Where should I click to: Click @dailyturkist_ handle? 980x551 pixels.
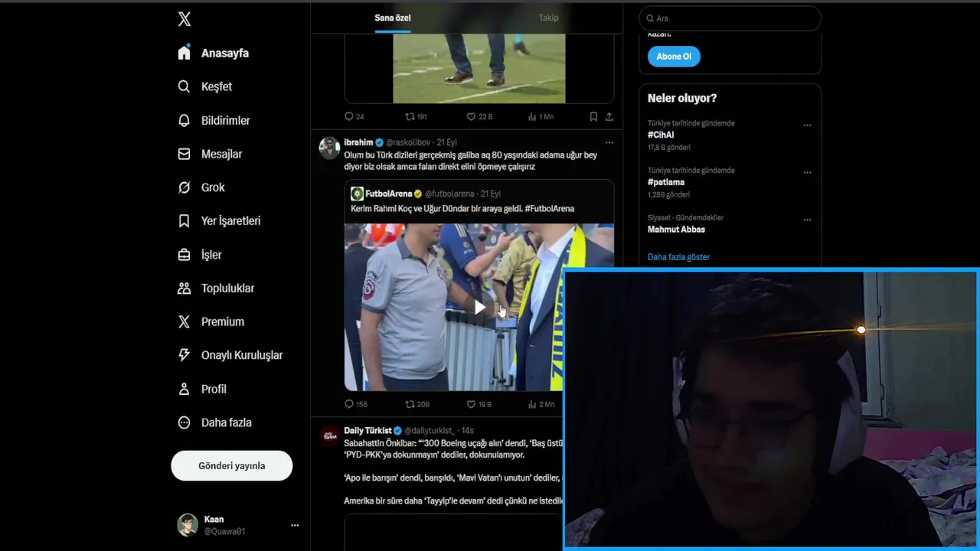click(430, 431)
